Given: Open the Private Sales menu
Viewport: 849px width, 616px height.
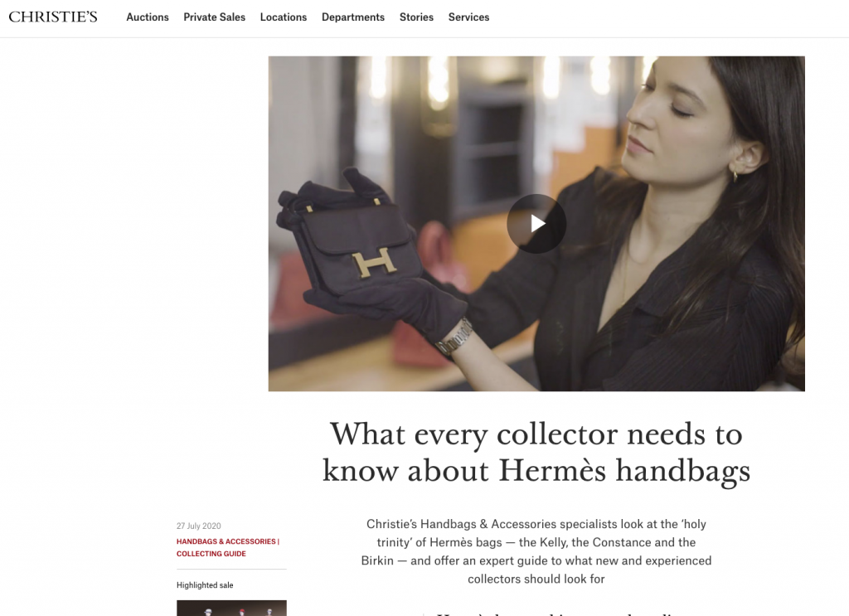Looking at the screenshot, I should 215,17.
